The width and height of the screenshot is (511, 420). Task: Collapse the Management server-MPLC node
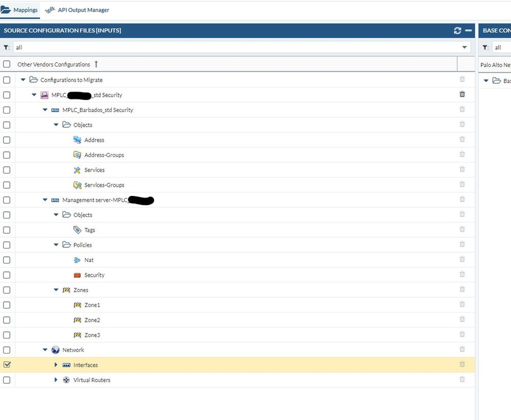pyautogui.click(x=45, y=200)
